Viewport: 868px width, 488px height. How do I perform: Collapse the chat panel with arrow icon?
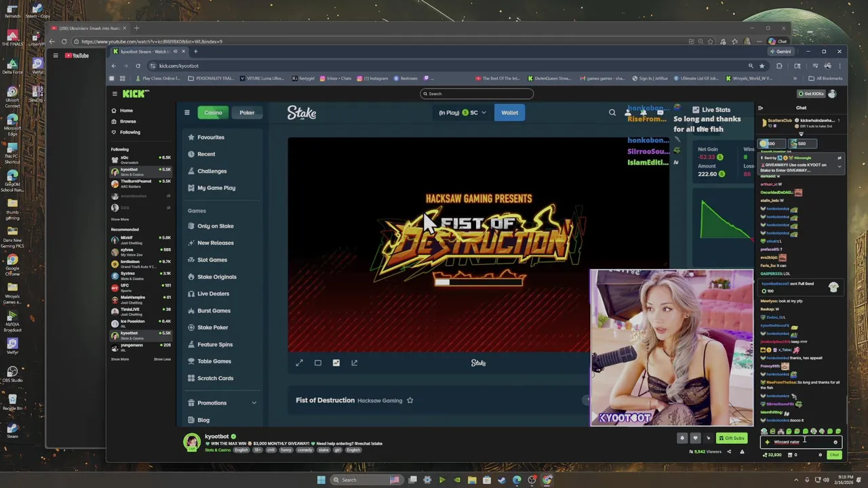(760, 108)
